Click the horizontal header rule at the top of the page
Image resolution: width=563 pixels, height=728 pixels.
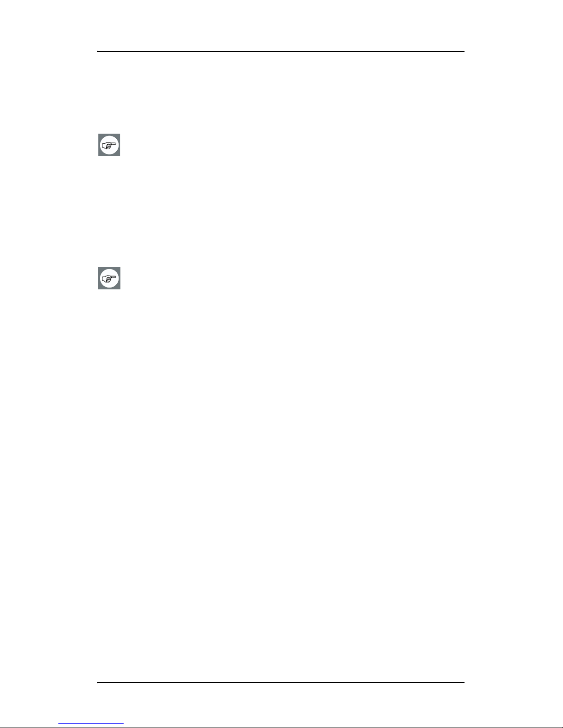[x=281, y=51]
